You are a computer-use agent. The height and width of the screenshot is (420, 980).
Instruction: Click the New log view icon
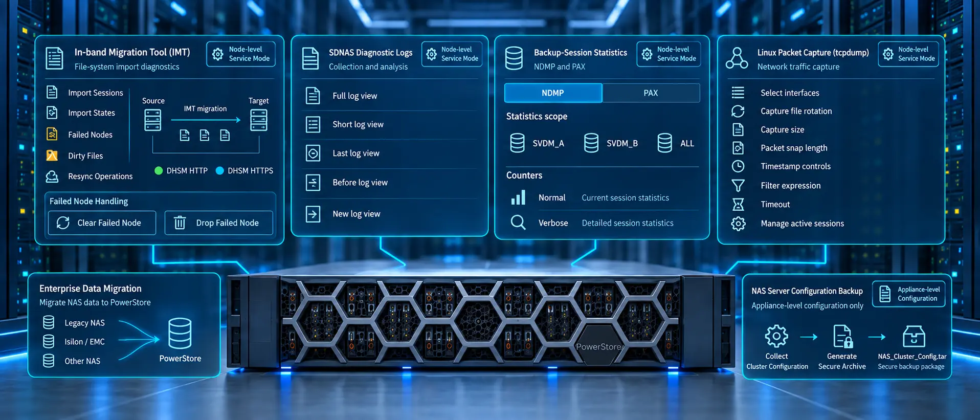(x=313, y=214)
